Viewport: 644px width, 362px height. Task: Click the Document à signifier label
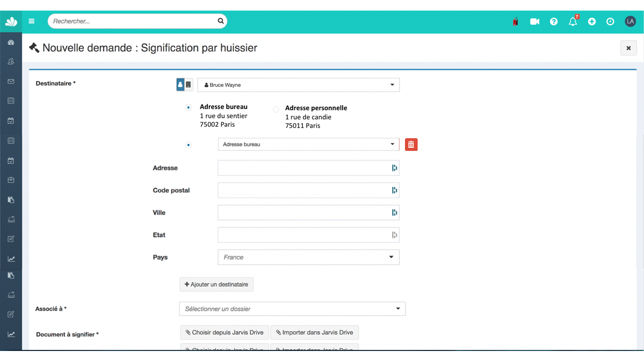click(67, 334)
